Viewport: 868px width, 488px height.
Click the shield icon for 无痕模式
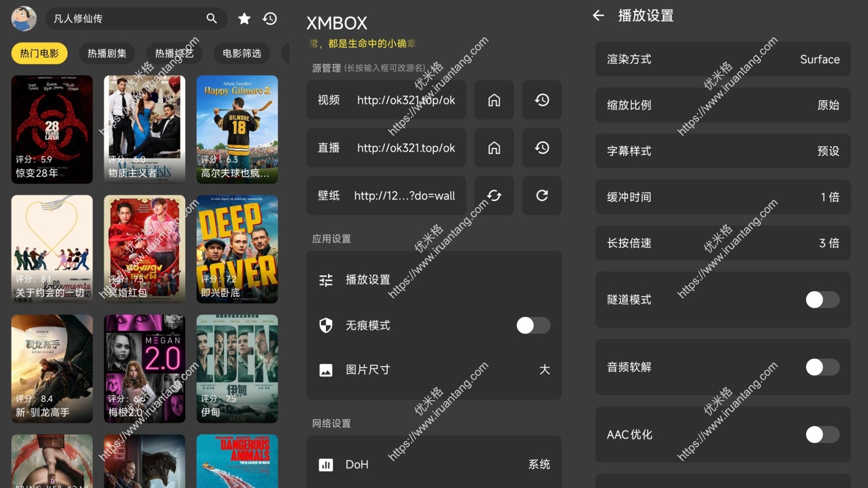(x=326, y=325)
